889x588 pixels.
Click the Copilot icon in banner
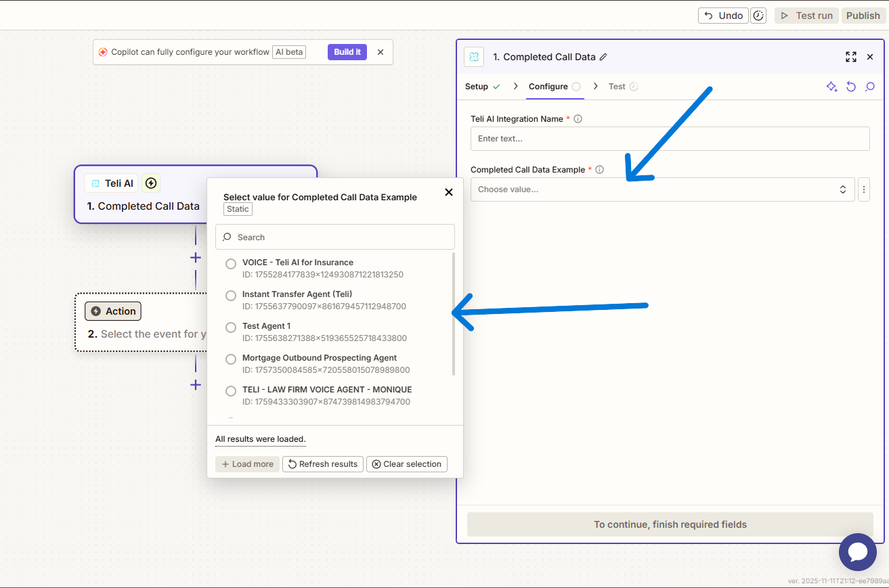point(103,52)
